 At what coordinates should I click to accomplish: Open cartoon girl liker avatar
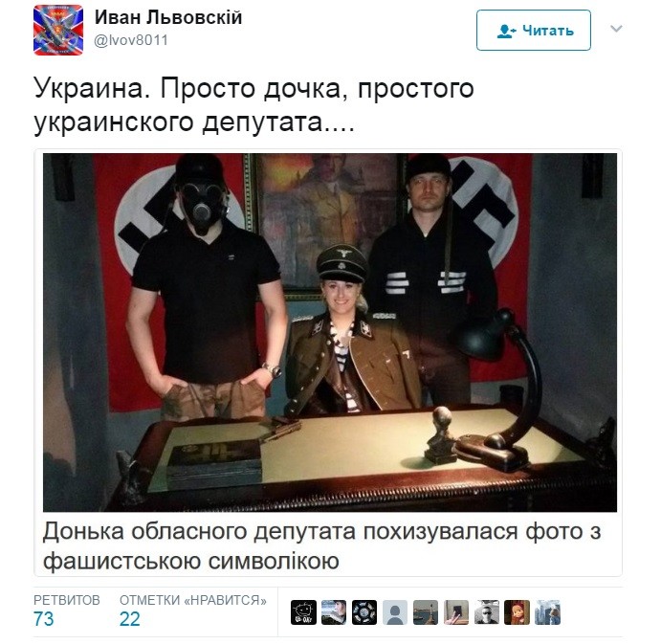coord(517,612)
